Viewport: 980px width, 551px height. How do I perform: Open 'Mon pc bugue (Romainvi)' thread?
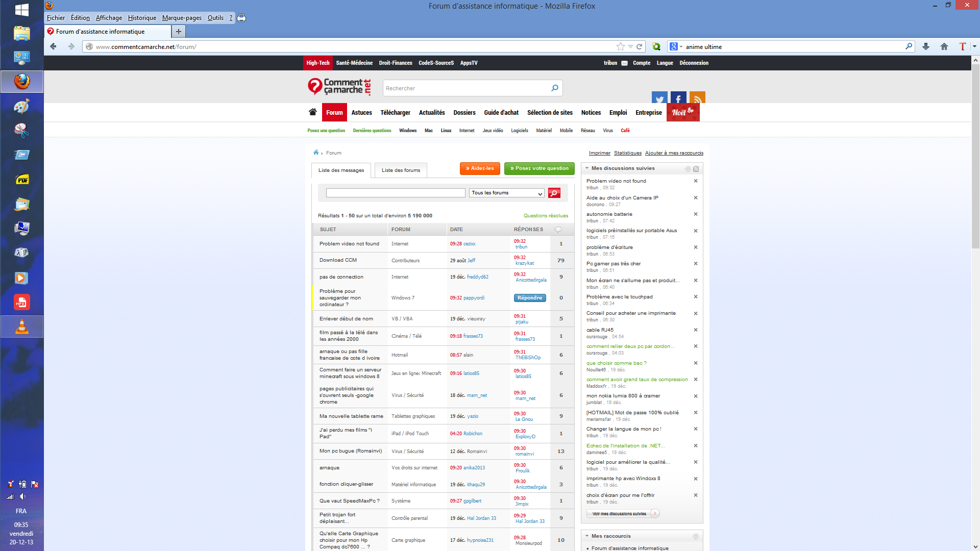350,451
